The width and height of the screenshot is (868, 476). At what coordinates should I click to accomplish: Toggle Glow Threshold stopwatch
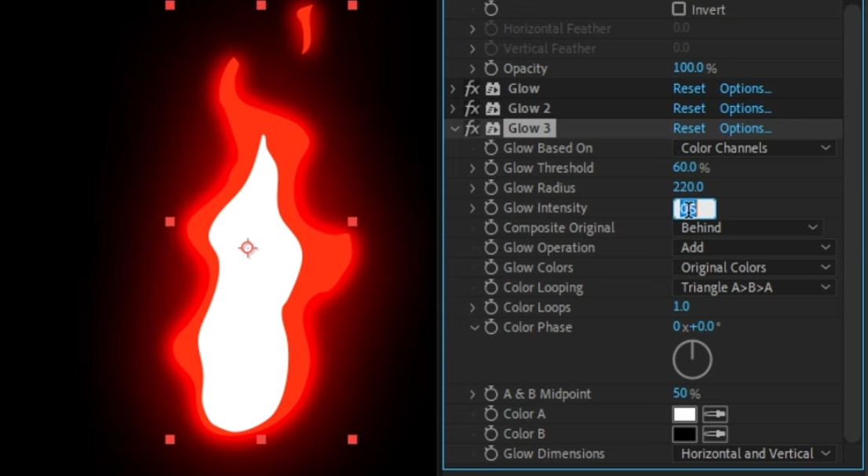[x=491, y=168]
